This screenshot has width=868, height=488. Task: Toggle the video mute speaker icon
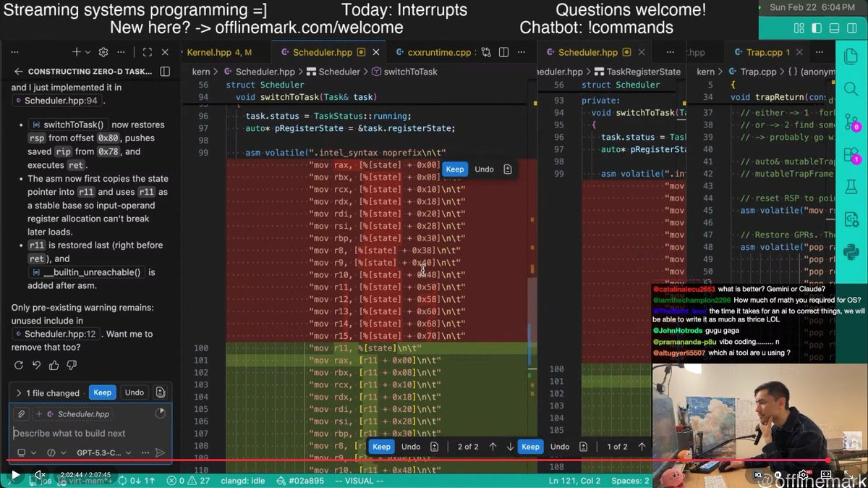pyautogui.click(x=40, y=475)
